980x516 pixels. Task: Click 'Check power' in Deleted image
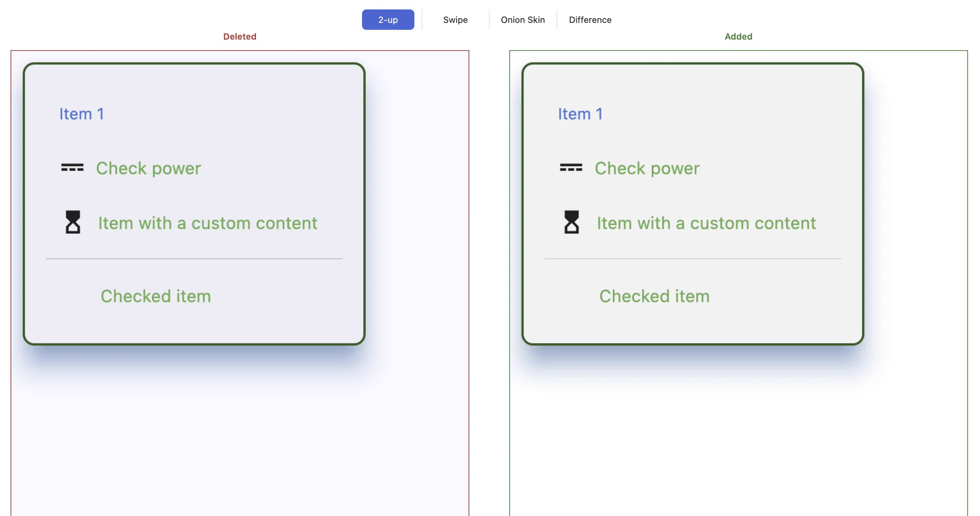pyautogui.click(x=148, y=168)
